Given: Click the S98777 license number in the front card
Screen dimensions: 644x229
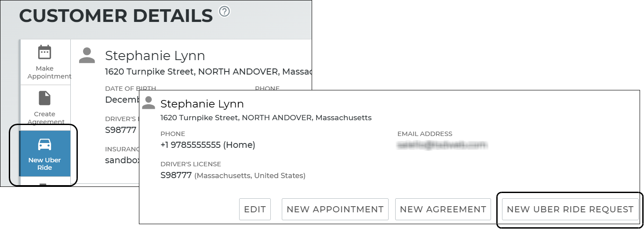Looking at the screenshot, I should (x=176, y=175).
